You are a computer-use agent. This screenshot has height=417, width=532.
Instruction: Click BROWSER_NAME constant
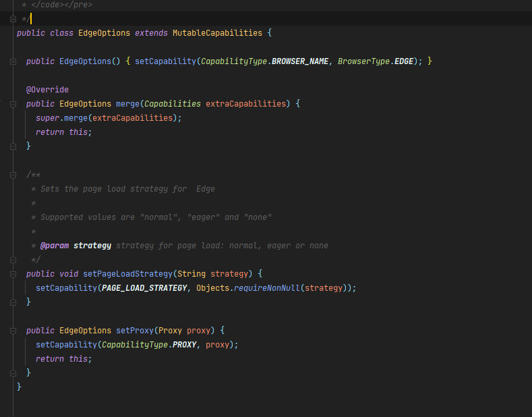pos(300,61)
